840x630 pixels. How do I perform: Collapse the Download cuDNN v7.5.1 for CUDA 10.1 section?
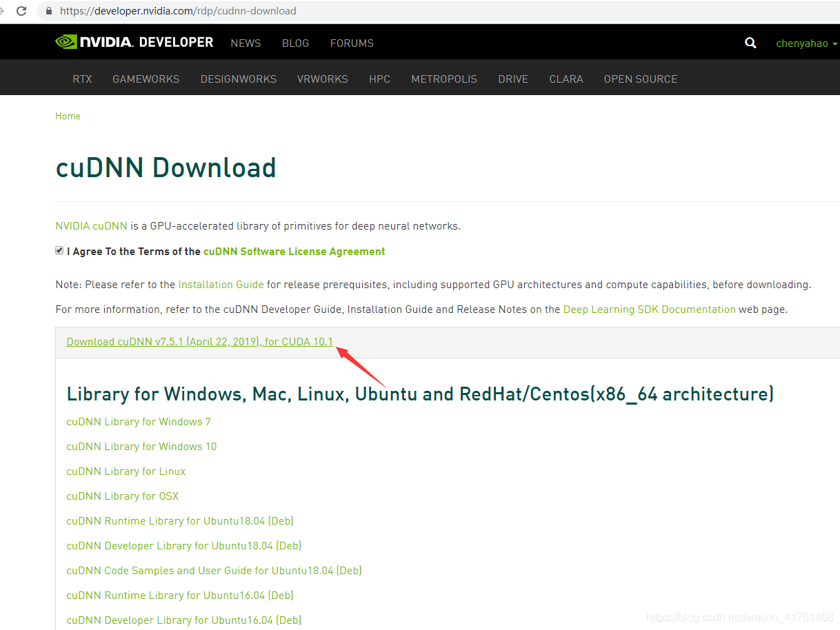pos(200,342)
